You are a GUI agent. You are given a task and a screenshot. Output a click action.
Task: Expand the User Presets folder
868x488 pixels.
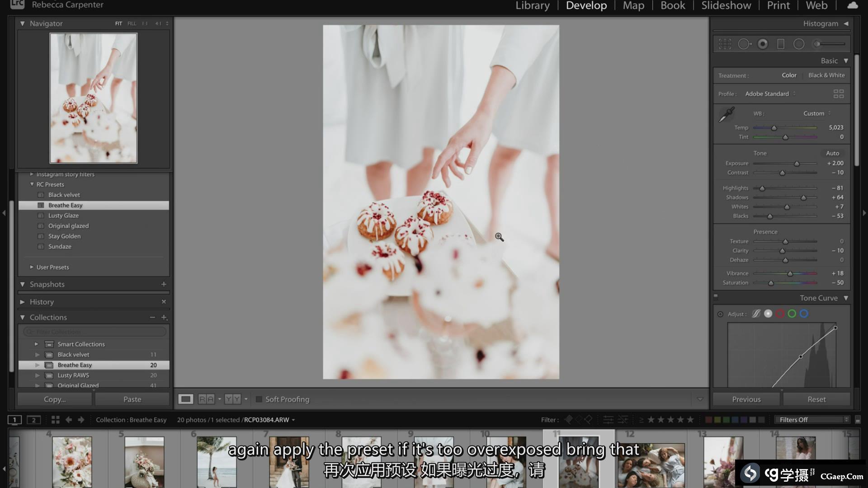pyautogui.click(x=32, y=267)
